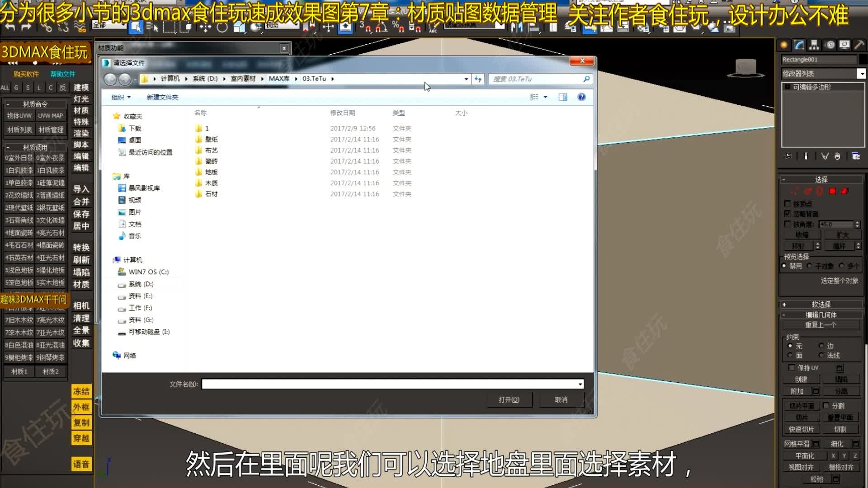Activate the Select and Rotate tool
Image resolution: width=868 pixels, height=488 pixels.
coord(222,28)
